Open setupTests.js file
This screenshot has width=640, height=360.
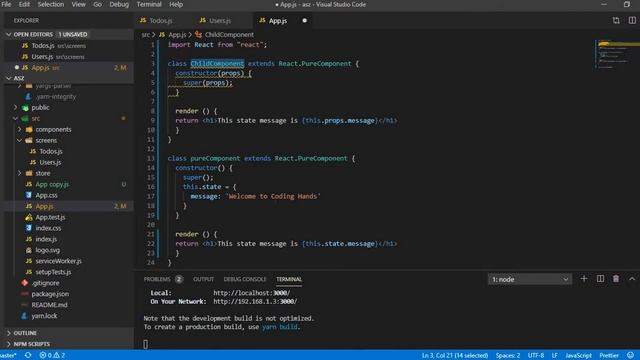point(53,272)
